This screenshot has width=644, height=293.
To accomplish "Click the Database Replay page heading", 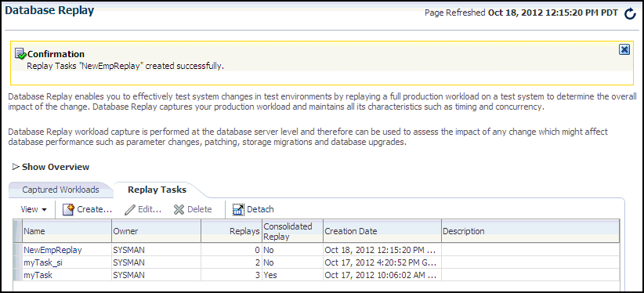I will coord(49,11).
